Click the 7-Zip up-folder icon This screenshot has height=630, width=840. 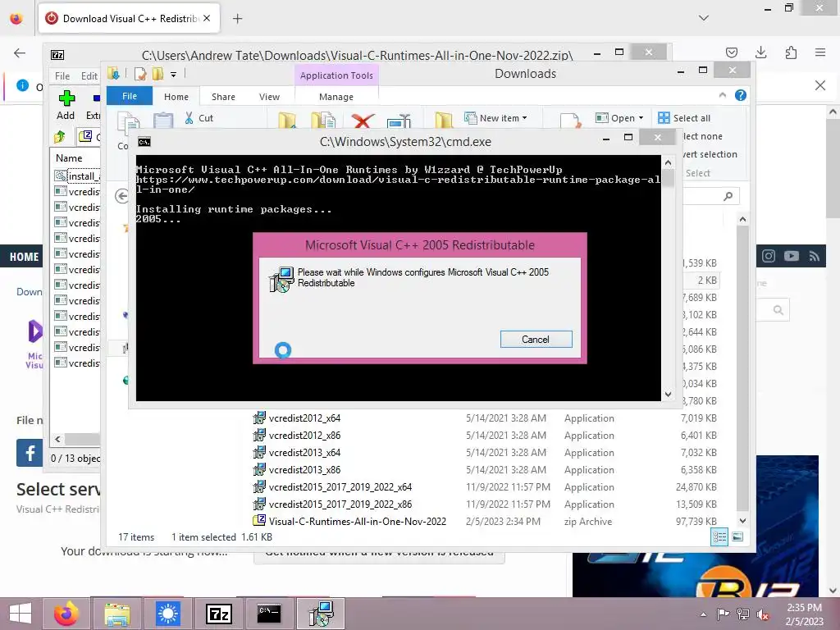(59, 137)
